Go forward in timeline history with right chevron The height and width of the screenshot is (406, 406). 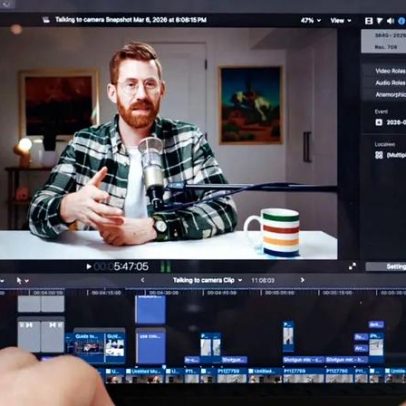[302, 280]
